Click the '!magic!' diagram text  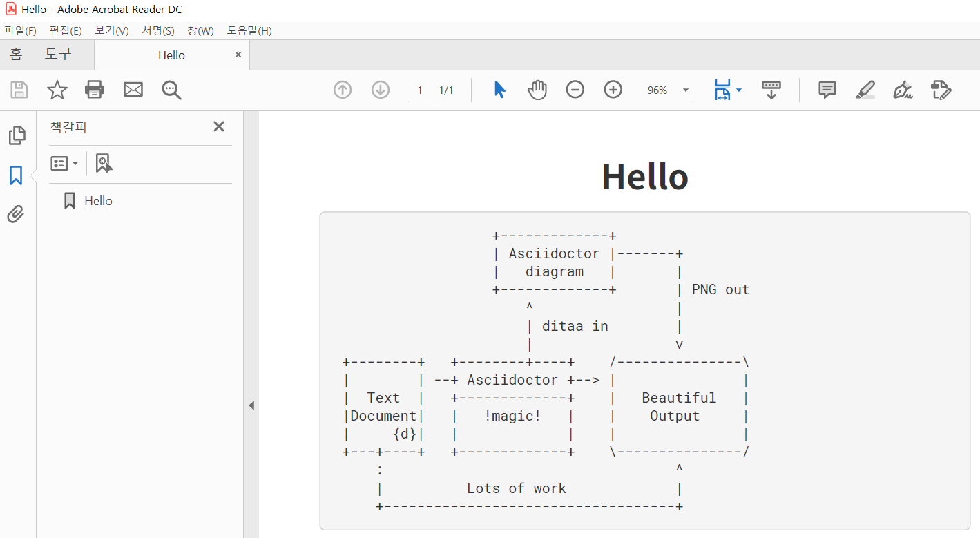tap(512, 416)
